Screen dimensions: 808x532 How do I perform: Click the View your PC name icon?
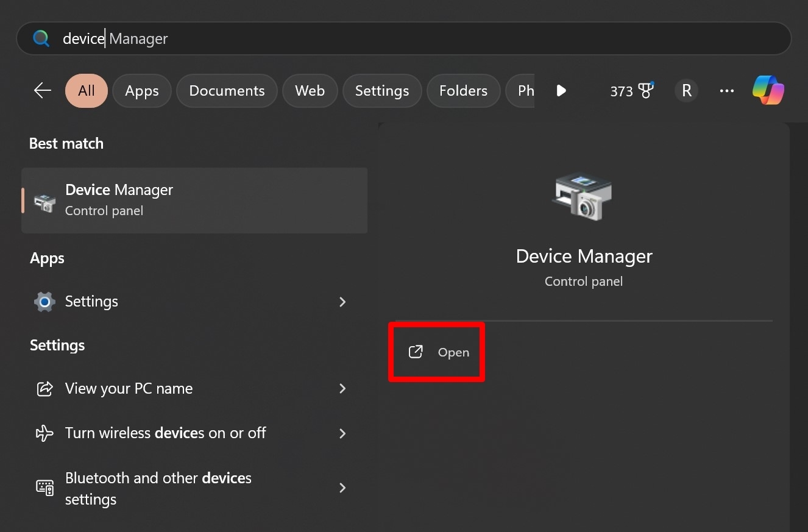pos(44,389)
